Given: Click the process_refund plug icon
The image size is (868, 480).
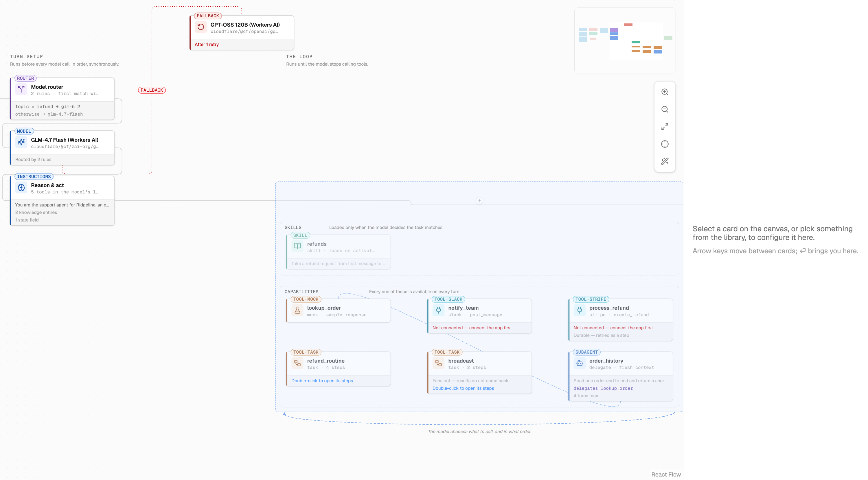Looking at the screenshot, I should tap(580, 310).
